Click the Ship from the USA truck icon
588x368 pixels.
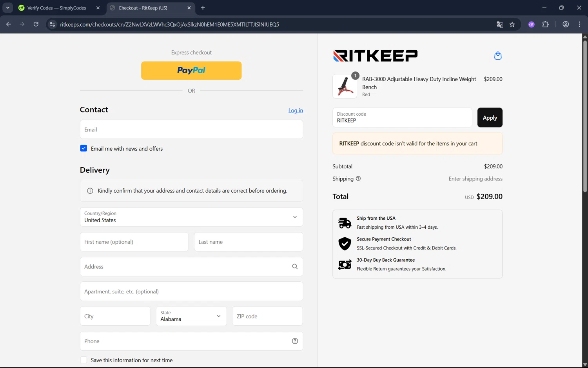coord(345,223)
